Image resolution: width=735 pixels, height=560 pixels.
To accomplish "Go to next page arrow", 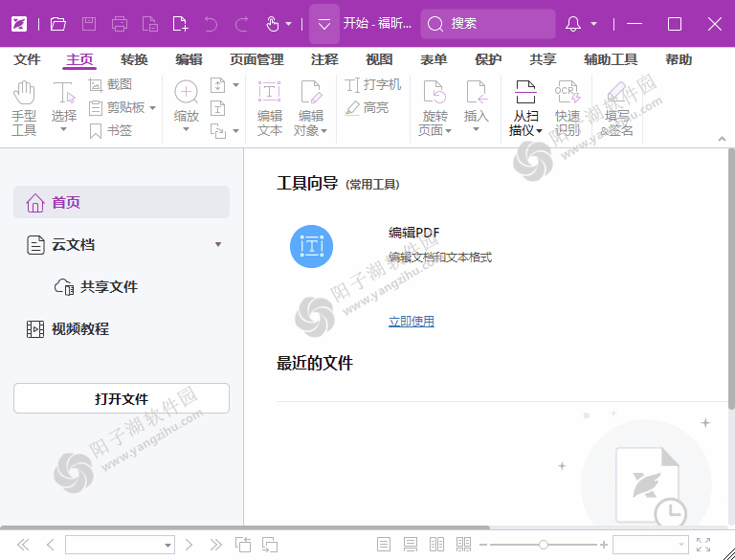I will [x=189, y=545].
